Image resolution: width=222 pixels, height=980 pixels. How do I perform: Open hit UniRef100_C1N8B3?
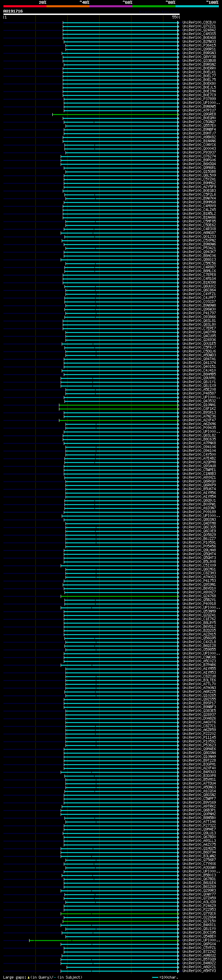(x=199, y=473)
